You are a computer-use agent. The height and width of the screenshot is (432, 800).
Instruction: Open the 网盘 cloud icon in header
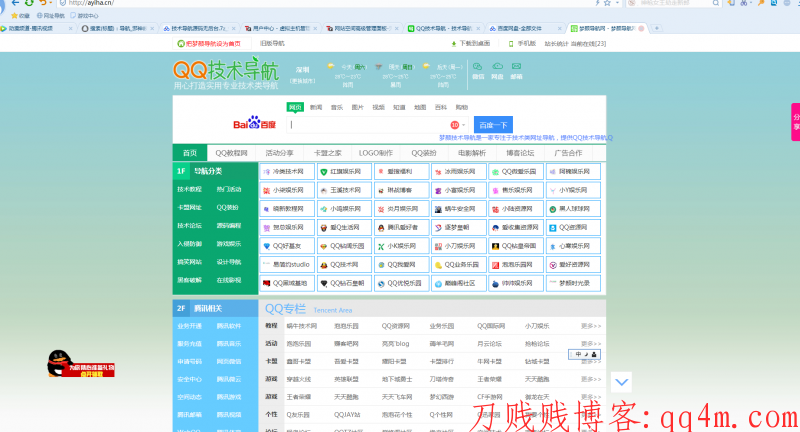coord(497,71)
